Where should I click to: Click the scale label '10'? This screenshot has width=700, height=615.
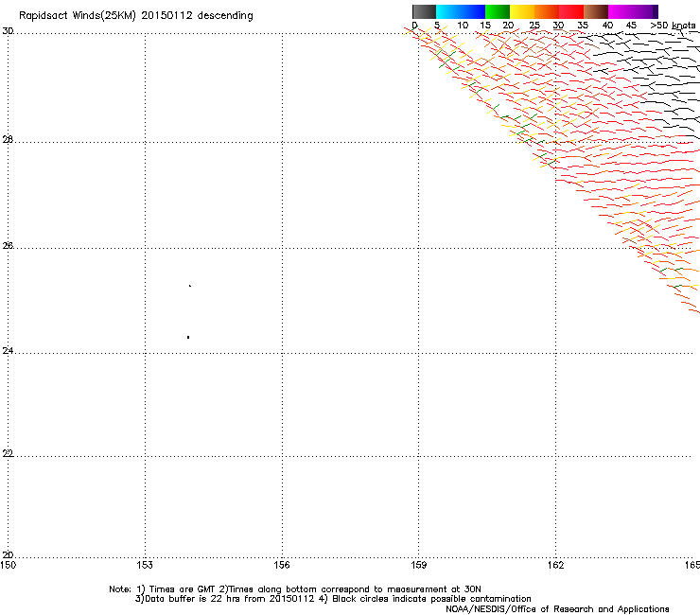(463, 26)
